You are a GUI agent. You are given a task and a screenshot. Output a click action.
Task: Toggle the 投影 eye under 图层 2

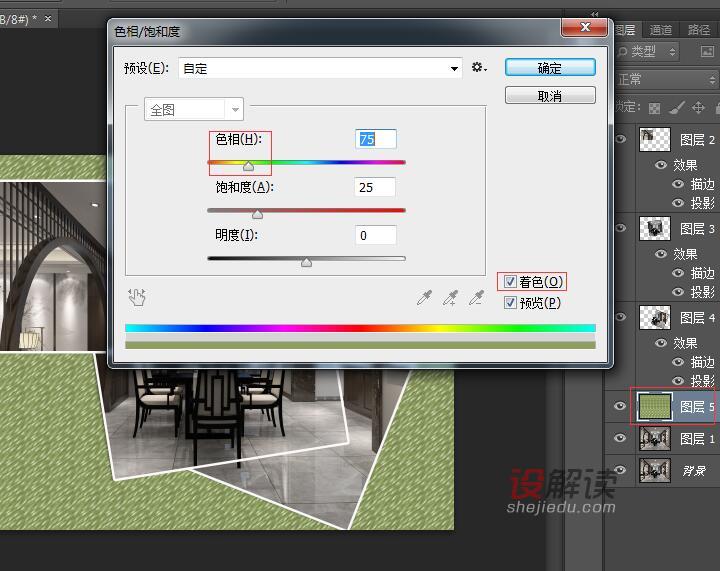(x=678, y=202)
